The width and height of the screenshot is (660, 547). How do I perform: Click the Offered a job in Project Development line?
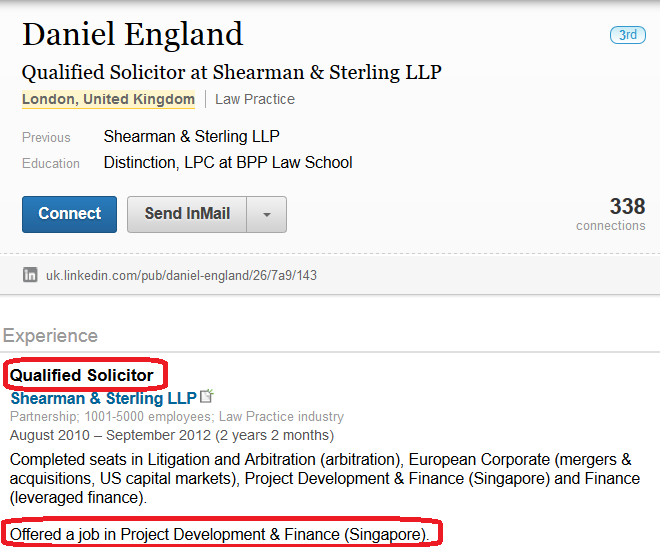219,534
